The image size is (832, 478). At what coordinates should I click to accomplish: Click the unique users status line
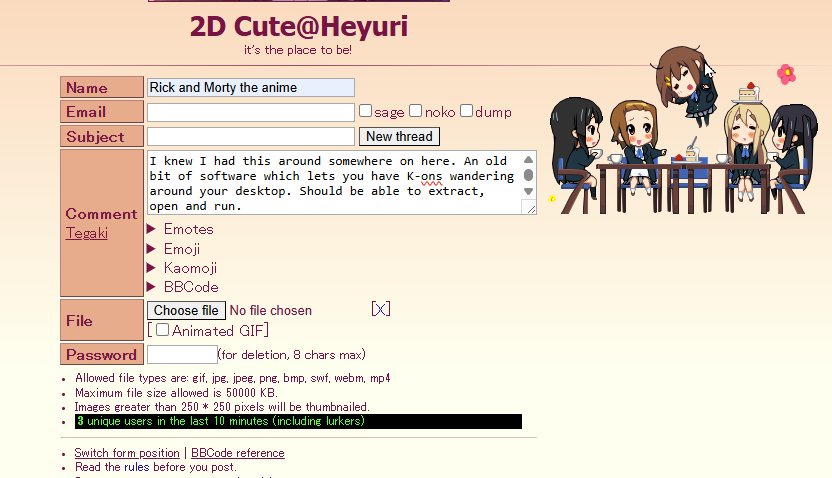point(298,421)
